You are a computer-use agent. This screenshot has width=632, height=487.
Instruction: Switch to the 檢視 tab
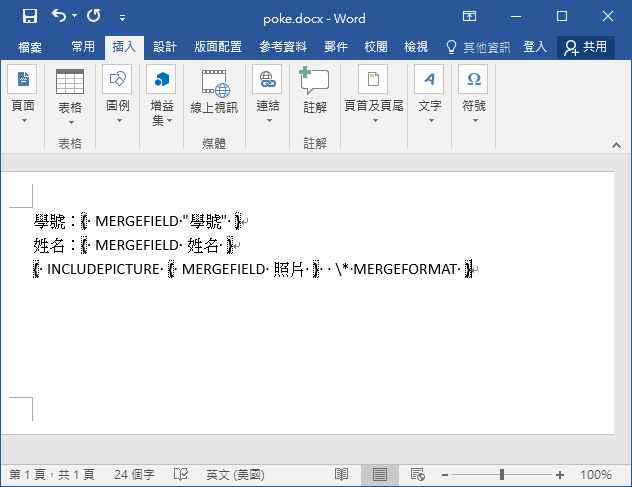[416, 47]
